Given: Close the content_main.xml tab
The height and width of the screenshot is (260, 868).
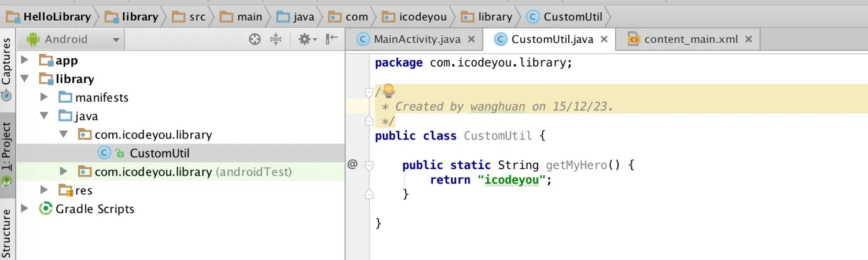Looking at the screenshot, I should point(749,39).
